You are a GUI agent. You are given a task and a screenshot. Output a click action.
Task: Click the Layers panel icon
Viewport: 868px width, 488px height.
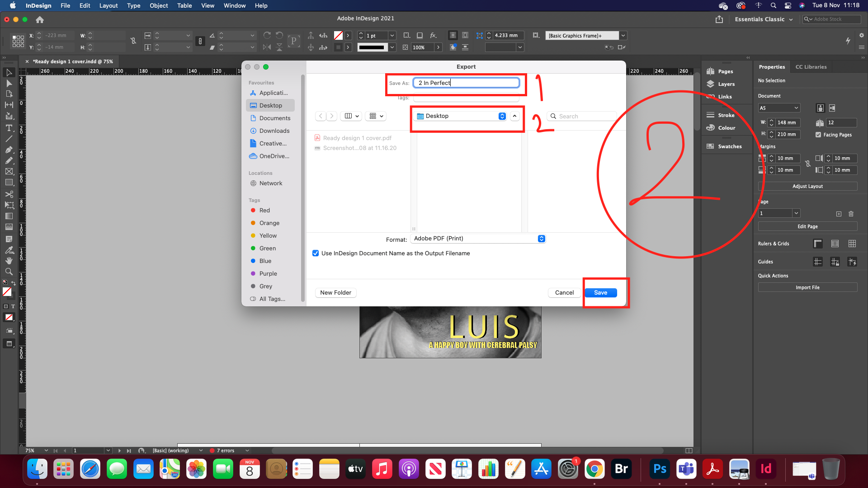coord(711,84)
